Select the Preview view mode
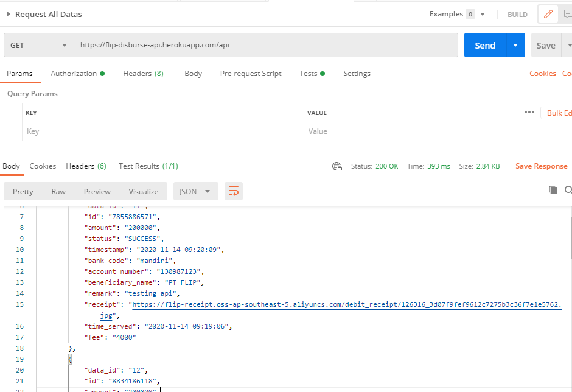Image resolution: width=572 pixels, height=392 pixels. [97, 192]
